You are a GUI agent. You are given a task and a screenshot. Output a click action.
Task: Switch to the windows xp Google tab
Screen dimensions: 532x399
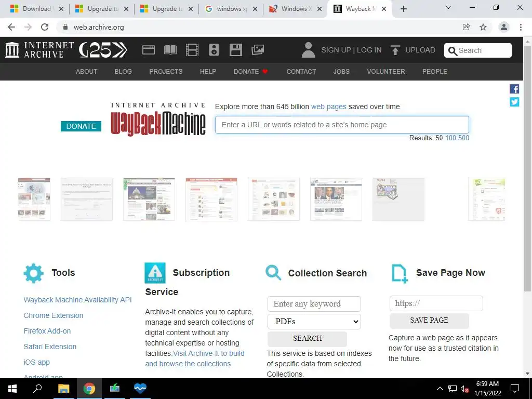[x=232, y=9]
